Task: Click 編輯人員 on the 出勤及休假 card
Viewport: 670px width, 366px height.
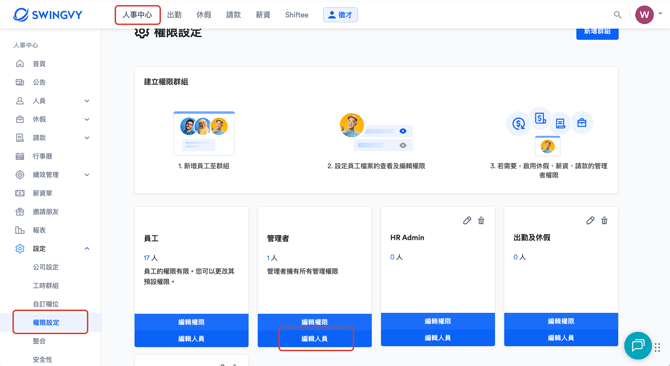Action: coord(561,337)
